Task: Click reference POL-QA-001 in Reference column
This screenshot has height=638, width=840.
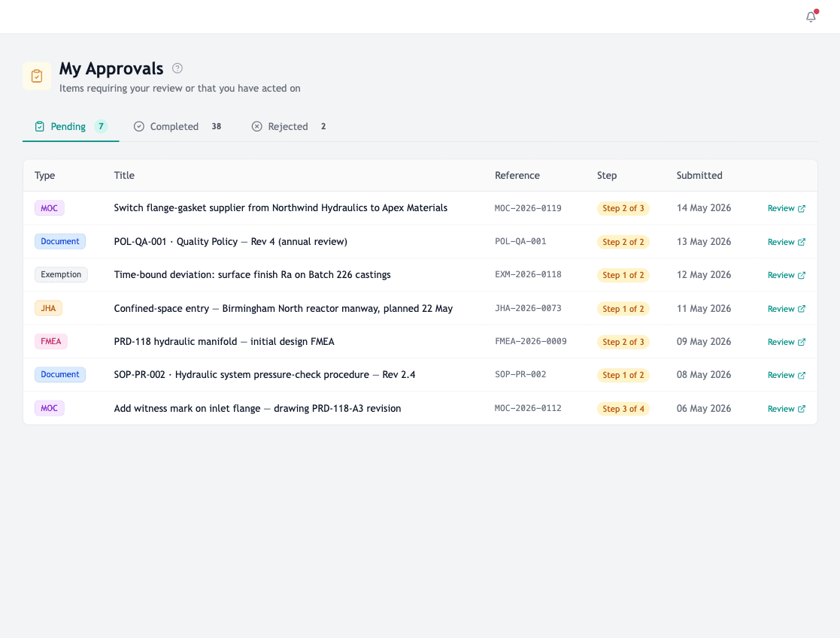Action: [x=520, y=241]
